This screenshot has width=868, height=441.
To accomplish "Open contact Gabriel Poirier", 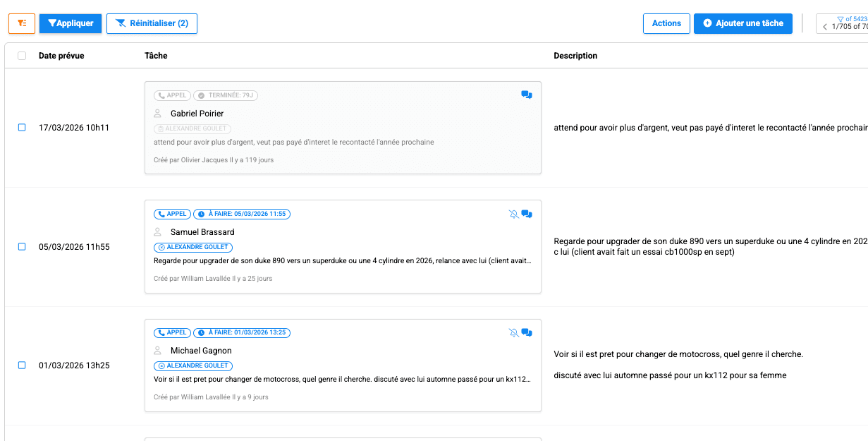I will (x=197, y=114).
